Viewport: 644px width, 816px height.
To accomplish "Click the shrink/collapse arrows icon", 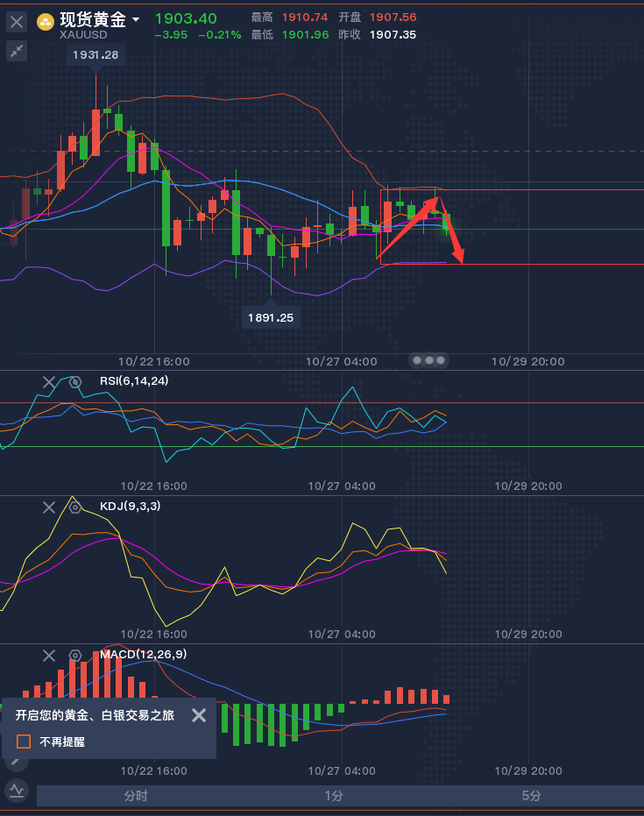I will coord(17,51).
